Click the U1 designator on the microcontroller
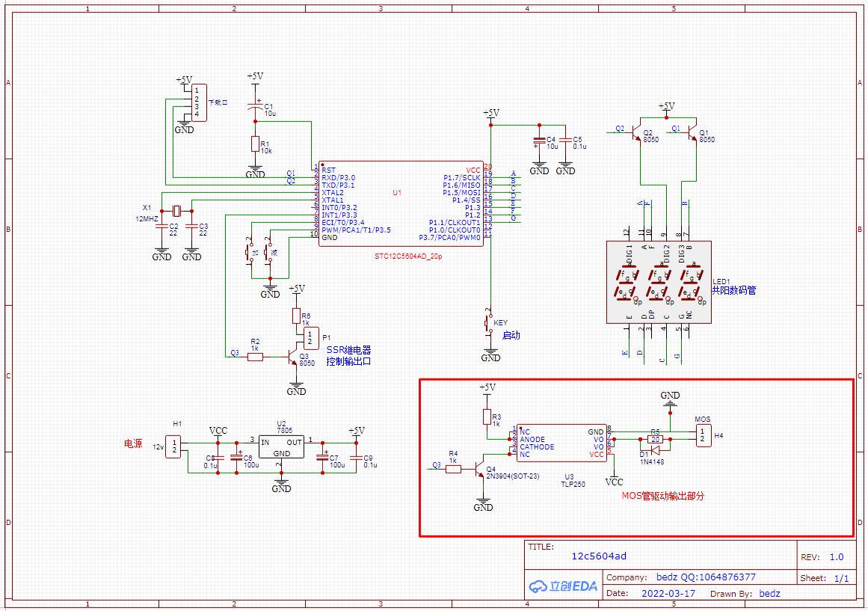This screenshot has height=611, width=868. pos(397,193)
